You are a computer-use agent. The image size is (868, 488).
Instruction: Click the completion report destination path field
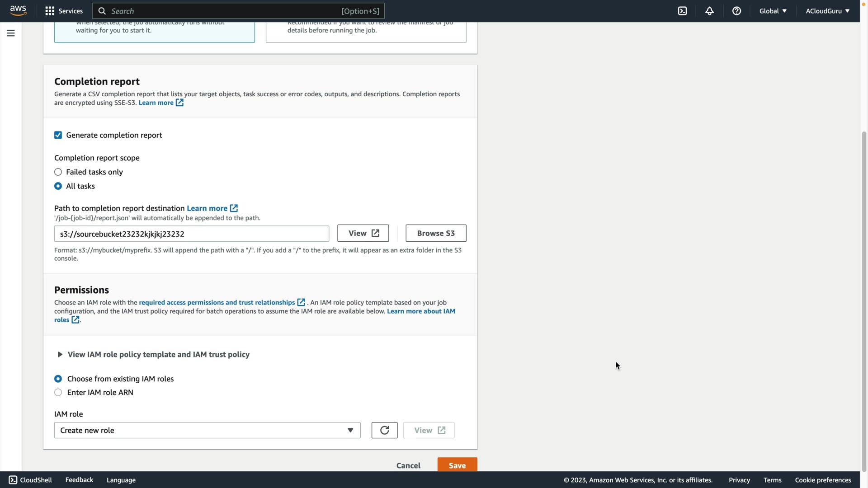click(x=191, y=234)
